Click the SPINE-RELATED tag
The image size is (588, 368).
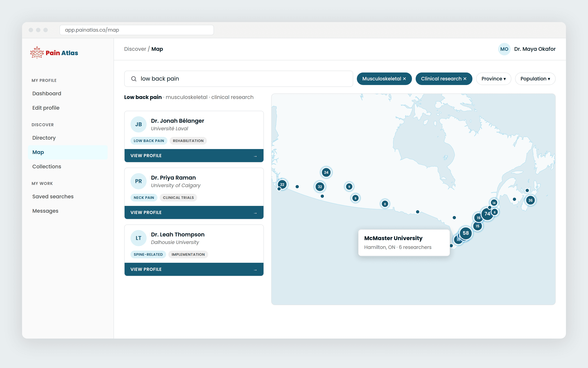148,254
